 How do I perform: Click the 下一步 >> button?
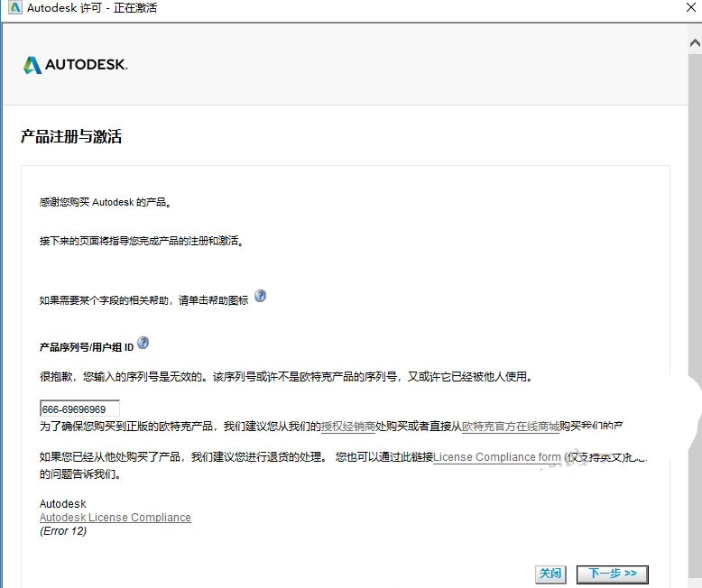[613, 574]
